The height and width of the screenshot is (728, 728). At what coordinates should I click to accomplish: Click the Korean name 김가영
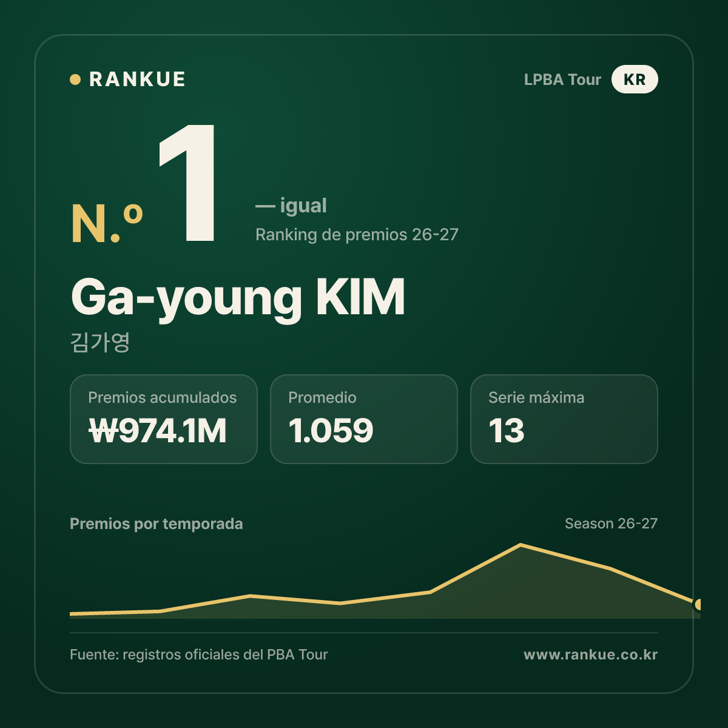coord(100,342)
